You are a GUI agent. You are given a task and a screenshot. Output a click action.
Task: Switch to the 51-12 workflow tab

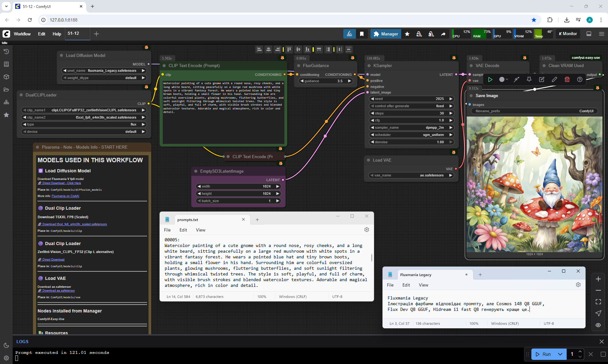coord(73,34)
